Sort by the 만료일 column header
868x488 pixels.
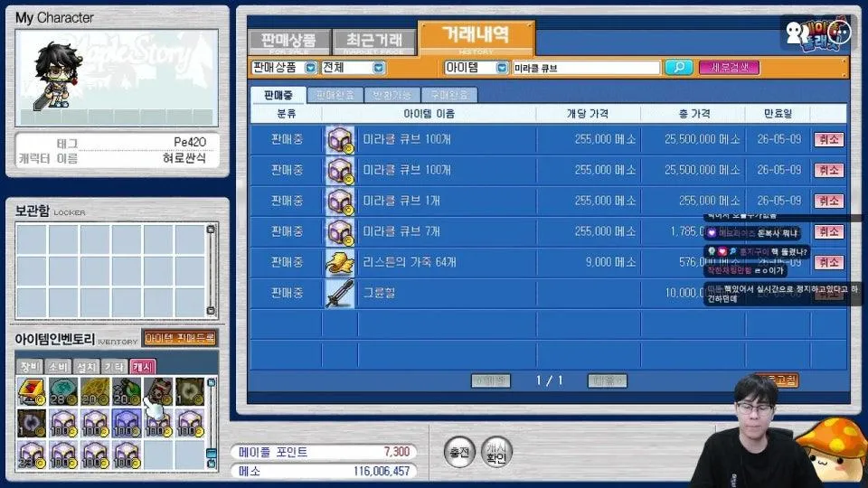click(778, 114)
